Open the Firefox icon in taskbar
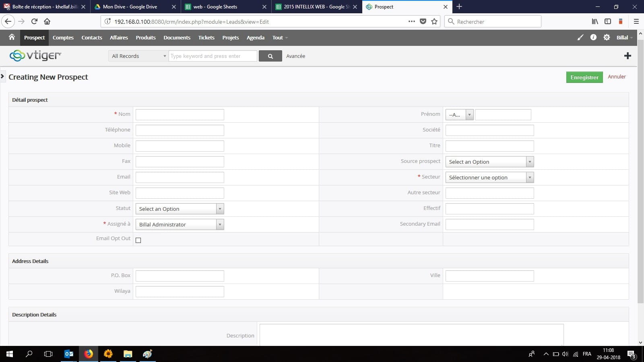Screen dimensions: 644x362 click(89, 354)
